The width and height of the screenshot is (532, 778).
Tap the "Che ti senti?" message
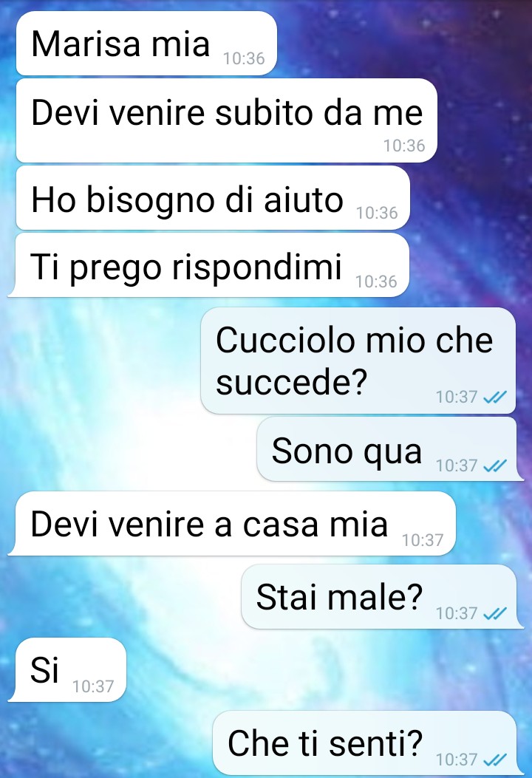(x=368, y=743)
